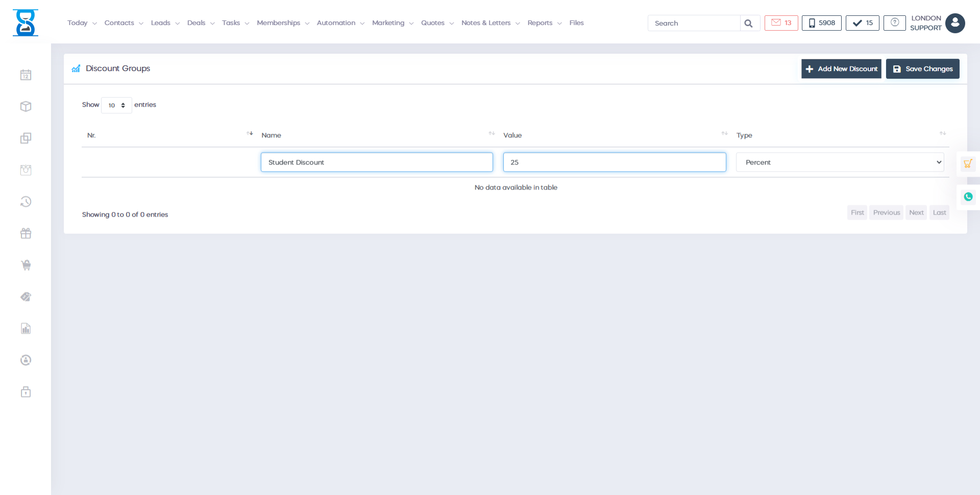Open the shopping cart sidebar icon

tap(26, 265)
